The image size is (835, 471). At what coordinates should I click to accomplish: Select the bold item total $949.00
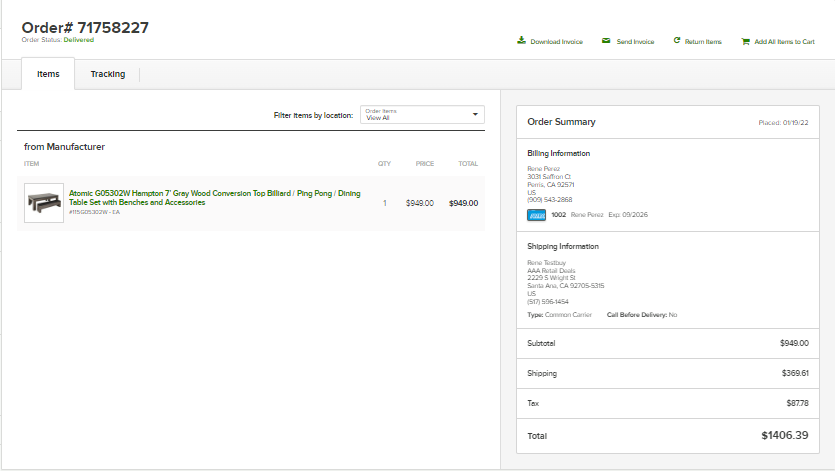pyautogui.click(x=463, y=203)
